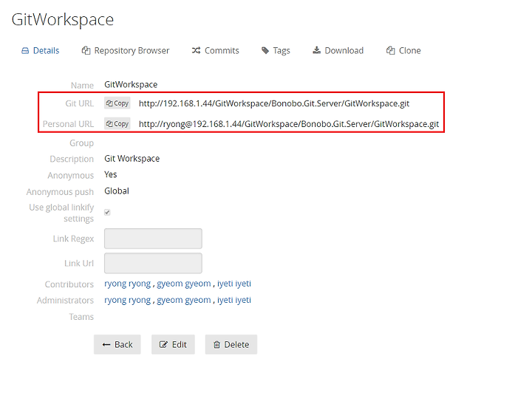Select the Anonymous value Yes
Viewport: 532px width, 401px height.
111,174
